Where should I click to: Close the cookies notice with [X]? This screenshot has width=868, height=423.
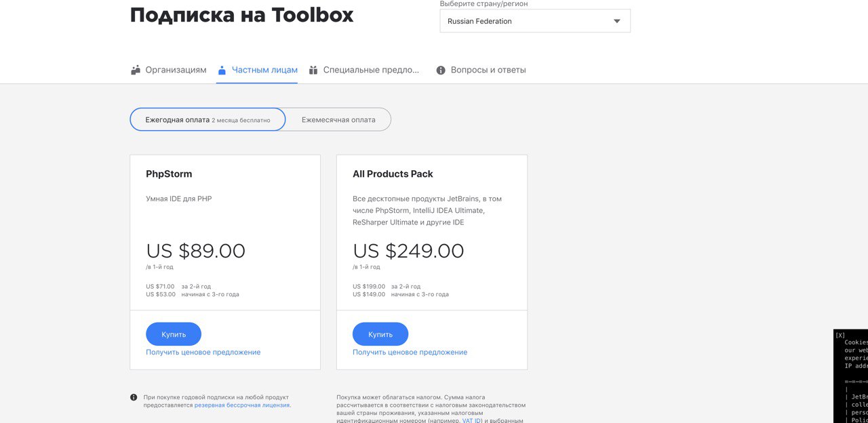(840, 335)
